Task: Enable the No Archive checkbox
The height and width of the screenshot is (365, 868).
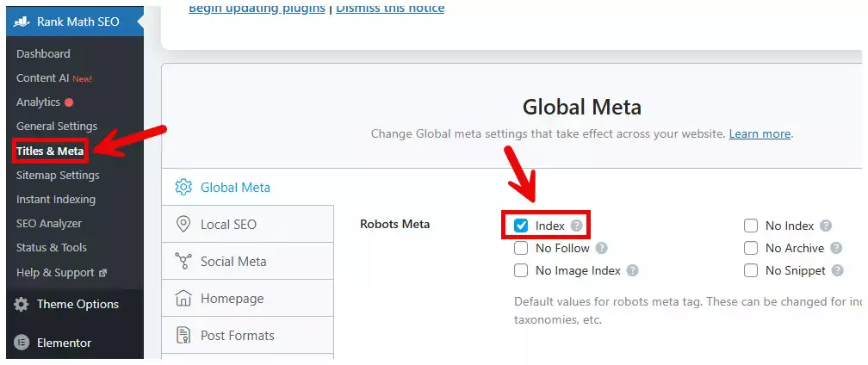Action: [751, 248]
